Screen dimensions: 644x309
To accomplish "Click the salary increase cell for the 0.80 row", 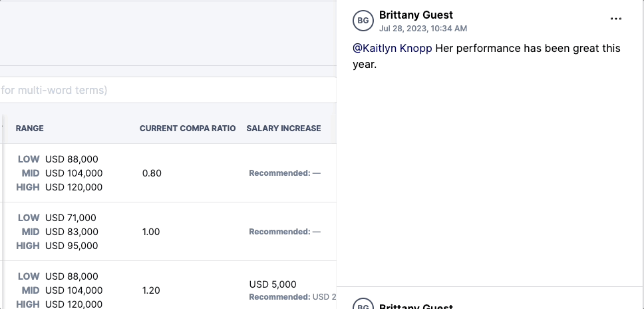I will 285,173.
